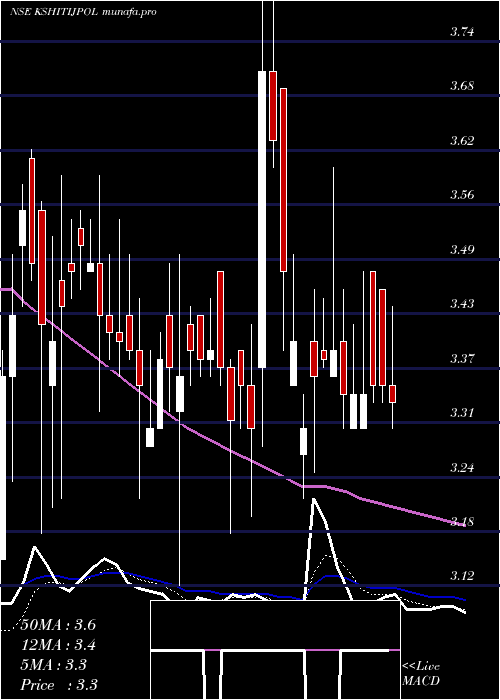The width and height of the screenshot is (500, 700).
Task: Click the NSE KSHITIJPOL munafa.pro title
Action: point(83,12)
